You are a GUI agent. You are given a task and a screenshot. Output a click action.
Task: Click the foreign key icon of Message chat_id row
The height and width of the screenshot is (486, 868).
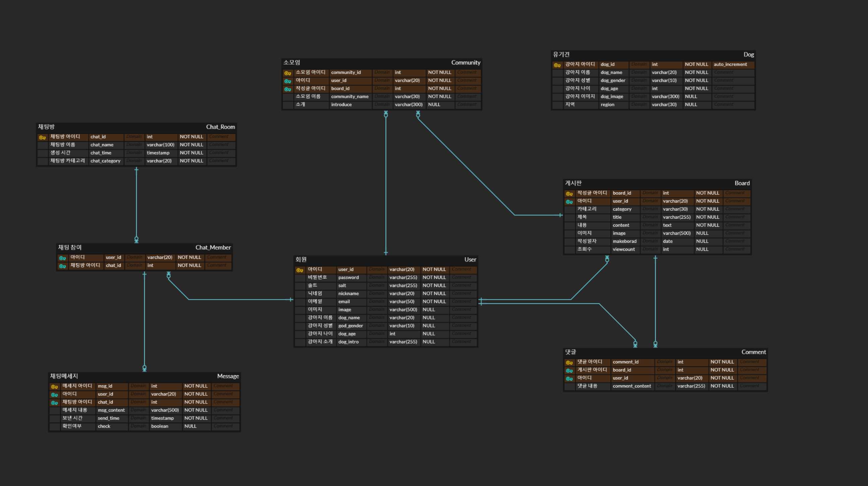pyautogui.click(x=54, y=403)
